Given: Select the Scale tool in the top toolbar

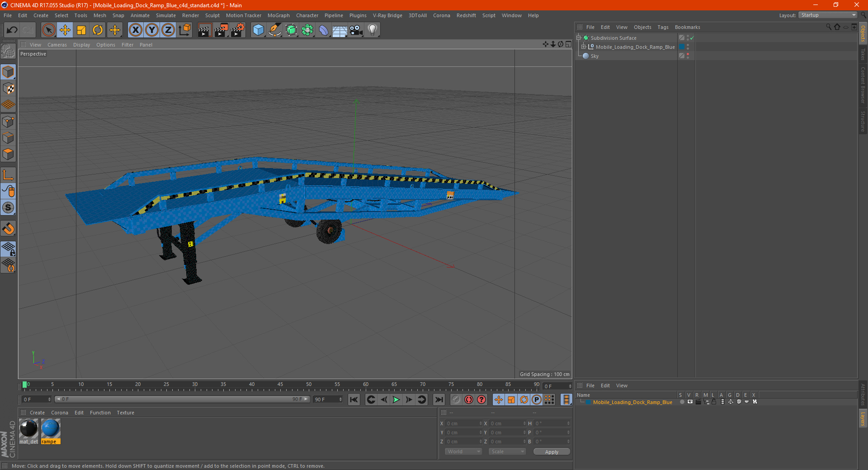Looking at the screenshot, I should click(81, 30).
